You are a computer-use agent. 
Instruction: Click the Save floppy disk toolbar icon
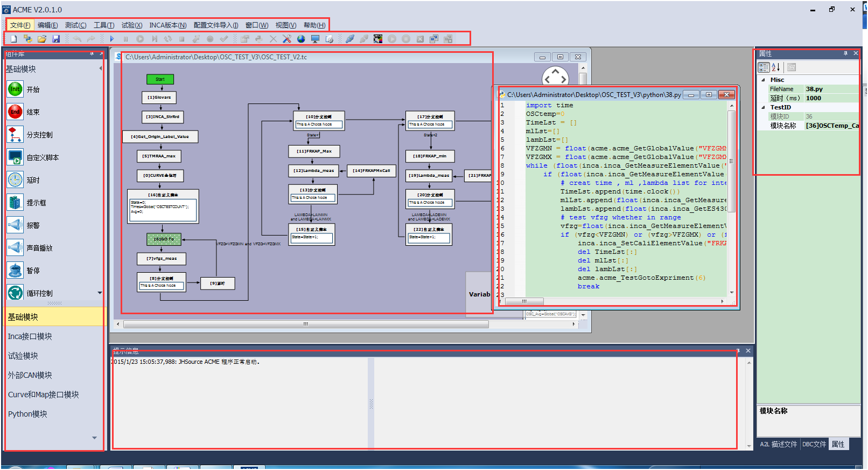[56, 39]
